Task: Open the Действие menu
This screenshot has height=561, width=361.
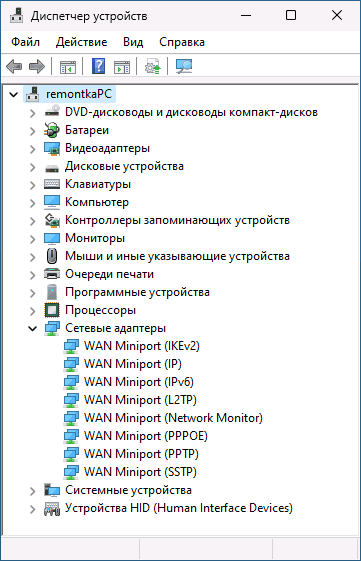Action: click(x=82, y=42)
